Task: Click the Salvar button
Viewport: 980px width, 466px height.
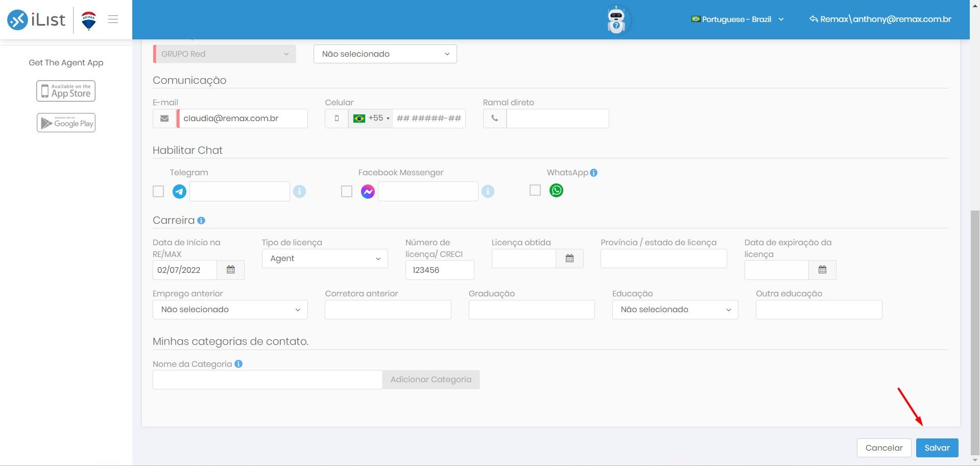Action: [x=937, y=448]
